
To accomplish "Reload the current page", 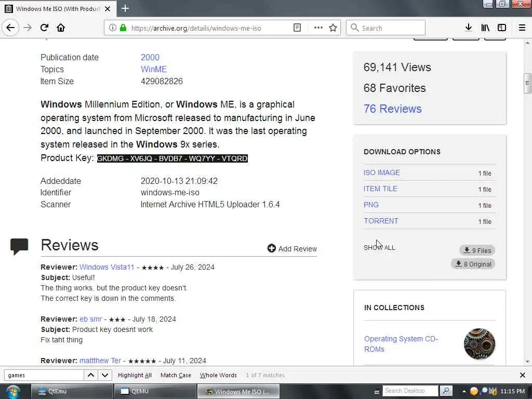I will (x=44, y=28).
